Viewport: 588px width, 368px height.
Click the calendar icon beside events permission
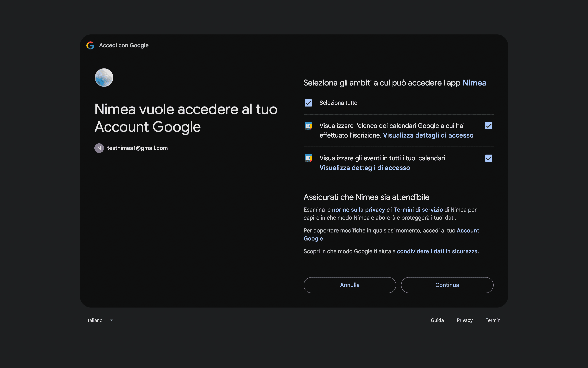click(308, 158)
